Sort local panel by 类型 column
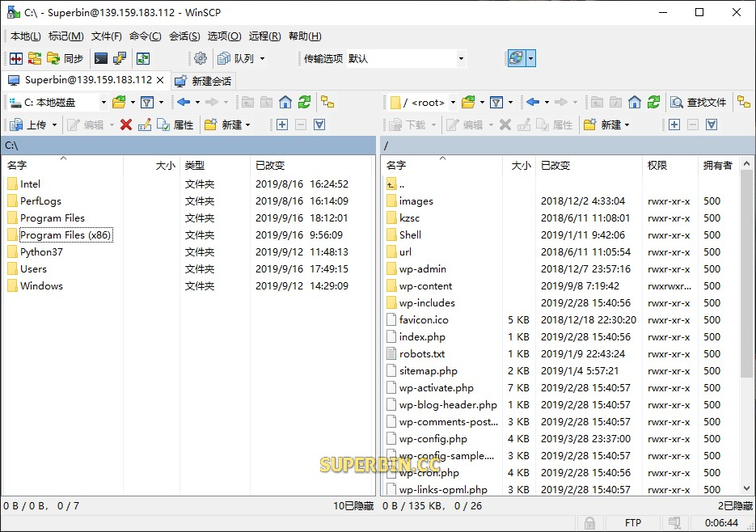The image size is (756, 532). tap(214, 166)
